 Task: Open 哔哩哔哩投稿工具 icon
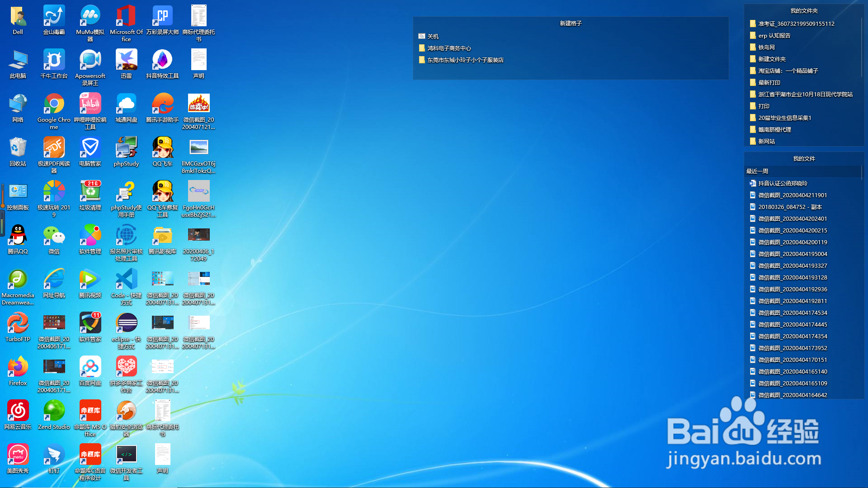[x=90, y=104]
